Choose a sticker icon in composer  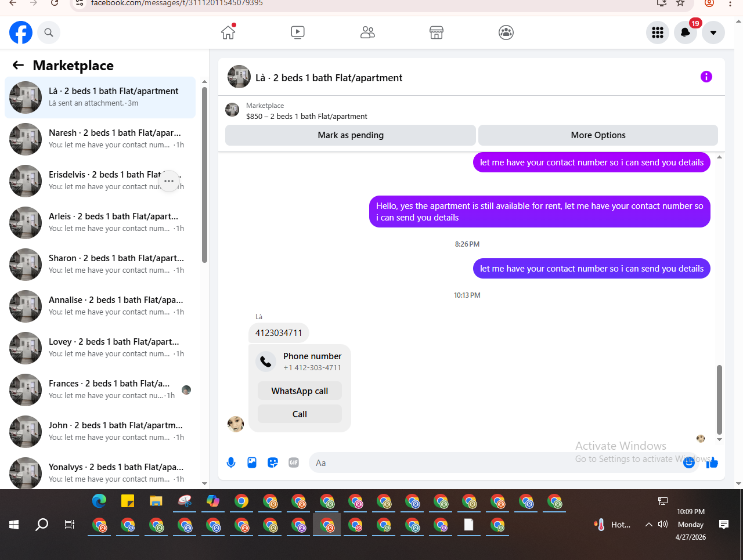273,463
